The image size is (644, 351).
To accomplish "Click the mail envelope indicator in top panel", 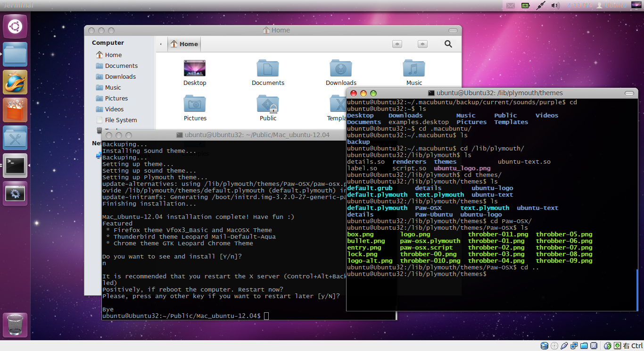I will tap(510, 6).
